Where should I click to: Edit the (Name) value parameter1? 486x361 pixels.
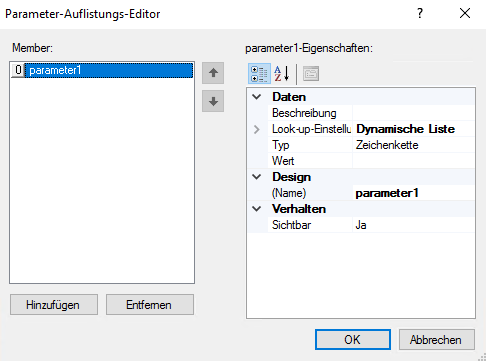[x=413, y=193]
